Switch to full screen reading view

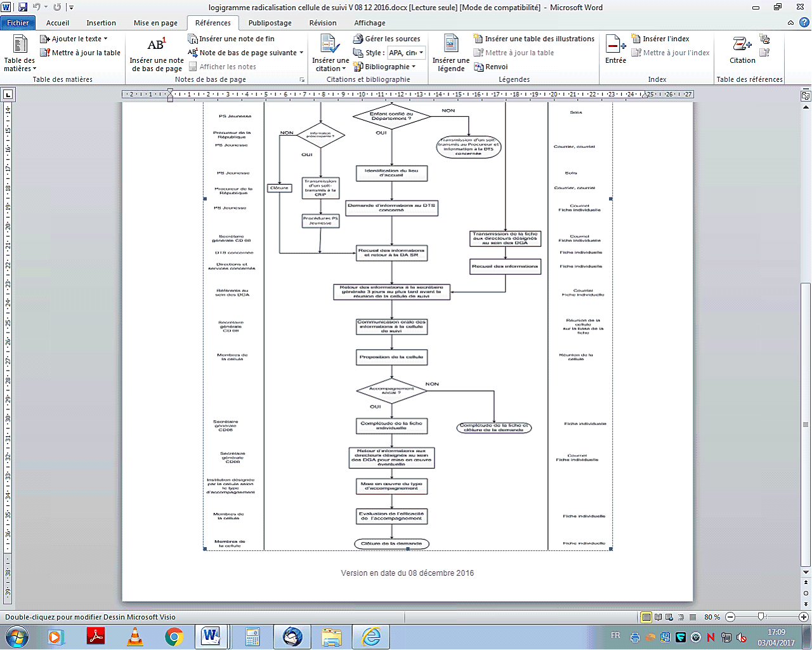pos(658,617)
